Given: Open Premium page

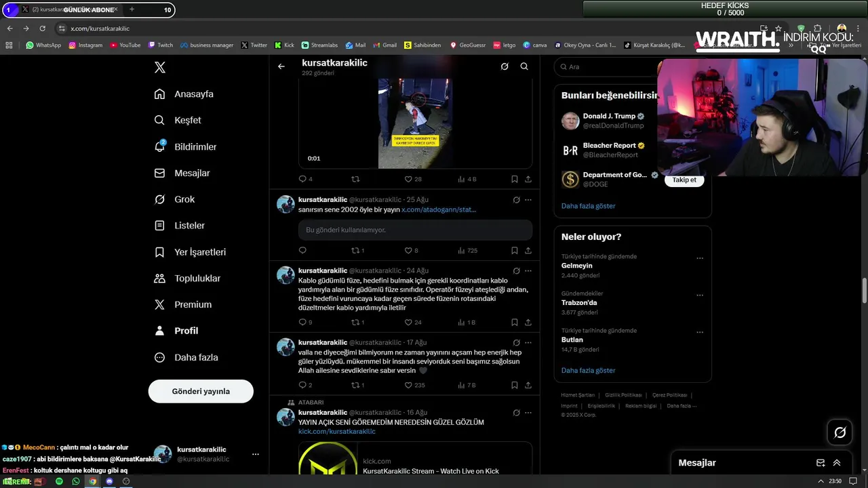Looking at the screenshot, I should (x=183, y=304).
